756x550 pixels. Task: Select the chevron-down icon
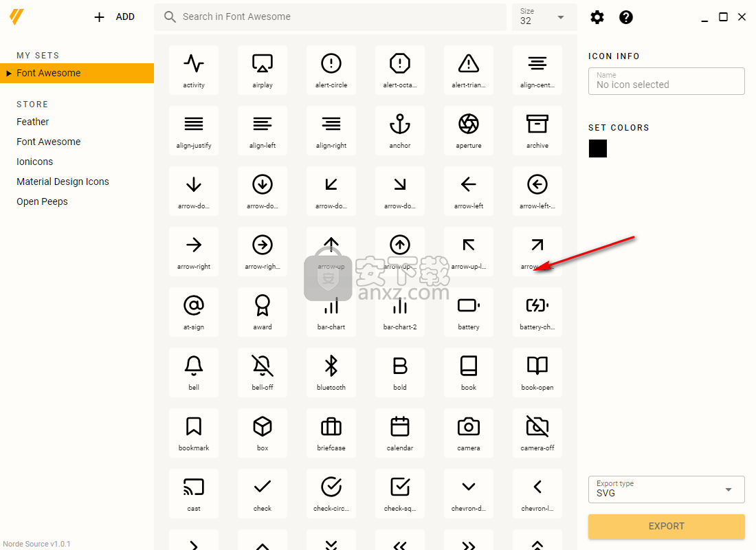click(469, 494)
